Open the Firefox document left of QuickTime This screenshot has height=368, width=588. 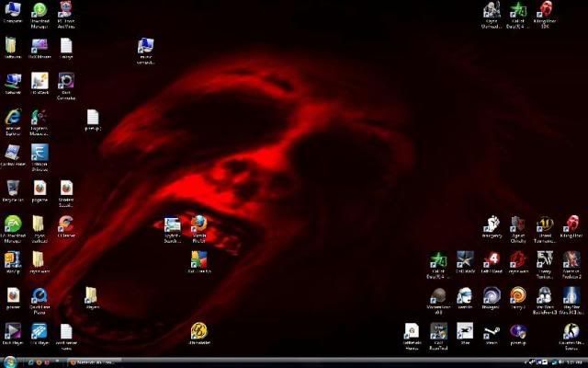(13, 296)
